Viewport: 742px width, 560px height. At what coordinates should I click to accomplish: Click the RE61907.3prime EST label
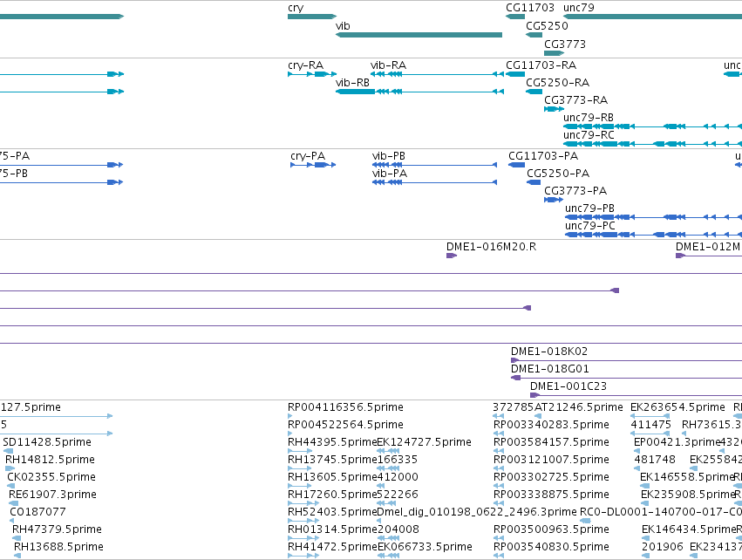pos(52,495)
